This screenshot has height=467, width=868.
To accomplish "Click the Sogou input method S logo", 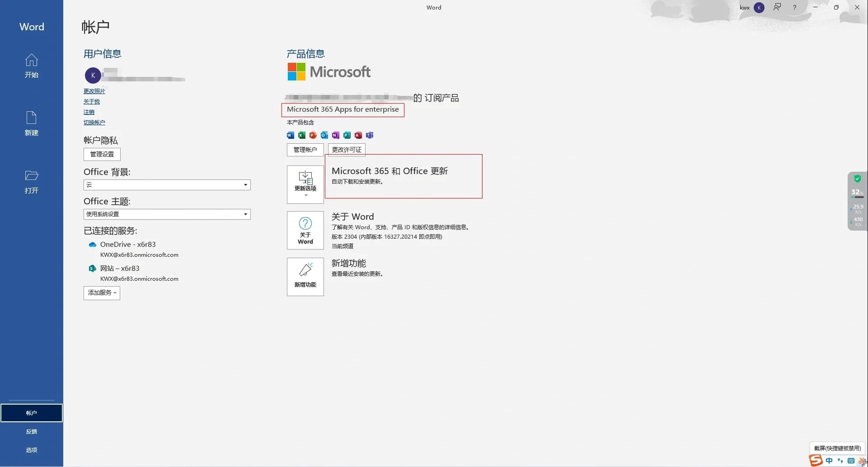I will tap(816, 461).
